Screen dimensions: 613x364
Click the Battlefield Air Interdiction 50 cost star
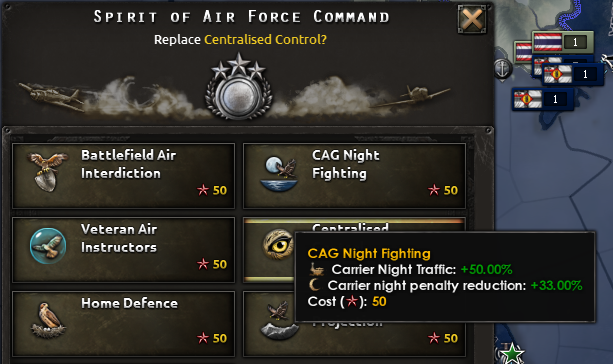tap(203, 190)
